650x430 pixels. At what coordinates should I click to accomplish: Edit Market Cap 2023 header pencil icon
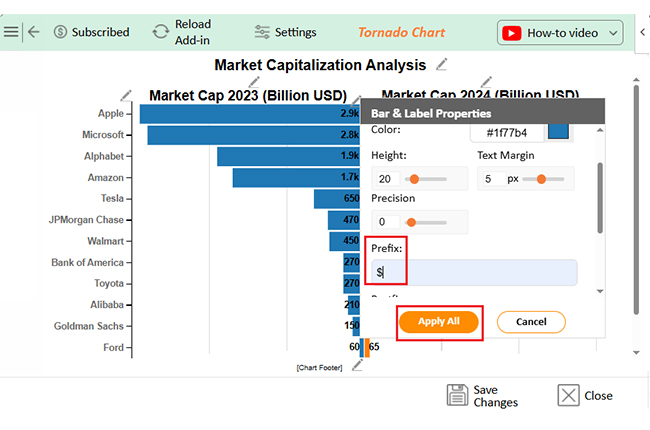[x=254, y=82]
